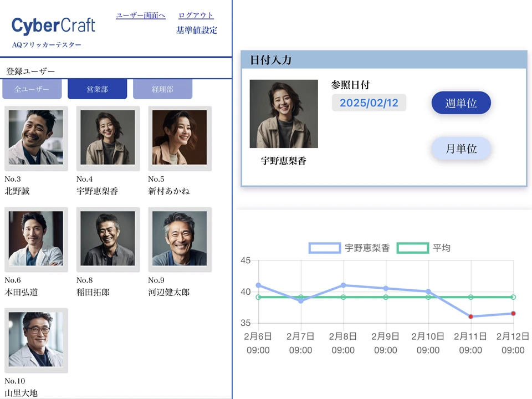Switch chart to 月単位 view
The height and width of the screenshot is (399, 532).
[x=461, y=149]
